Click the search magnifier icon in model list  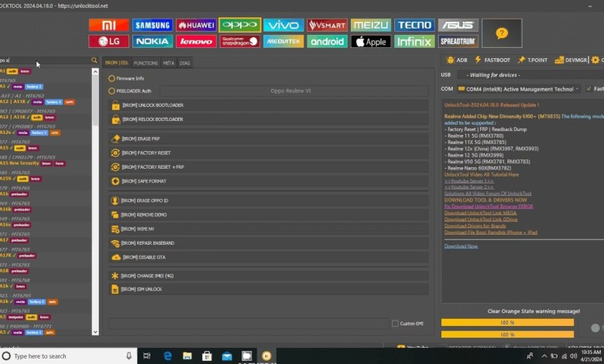(x=94, y=60)
